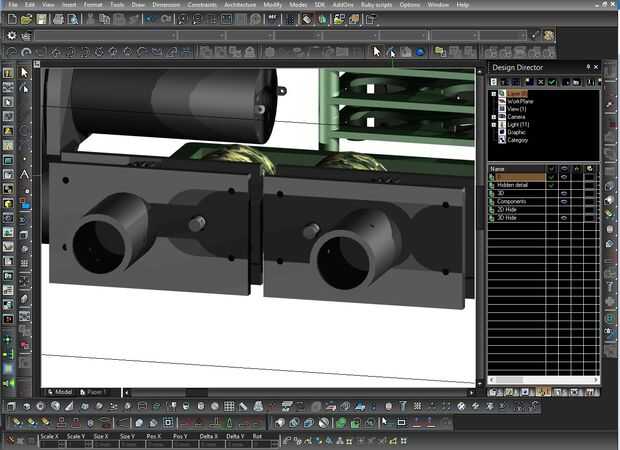Click the green checkmark icon in Design Director toolbar
Viewport: 620px width, 450px height.
point(551,81)
